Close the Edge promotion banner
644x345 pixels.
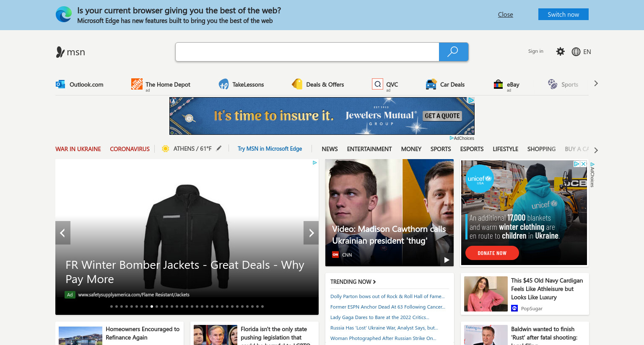tap(505, 15)
